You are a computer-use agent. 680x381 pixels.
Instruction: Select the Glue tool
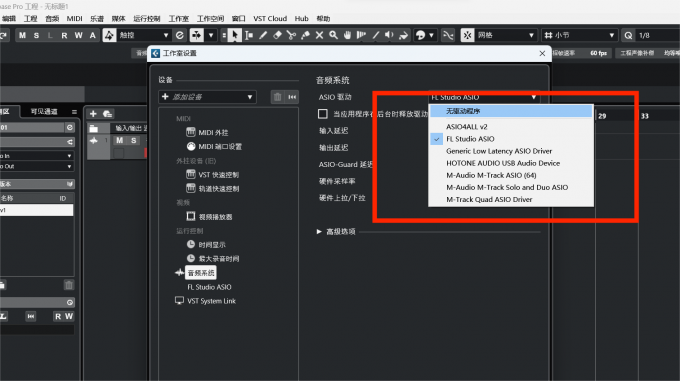tap(305, 35)
